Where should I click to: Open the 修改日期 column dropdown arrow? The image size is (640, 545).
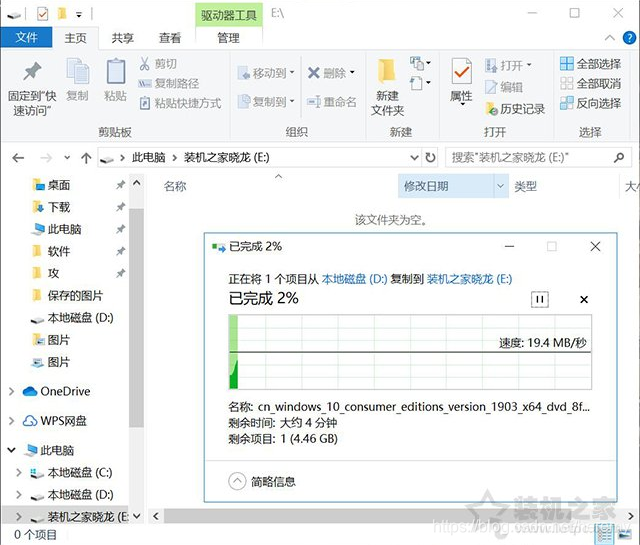point(500,186)
